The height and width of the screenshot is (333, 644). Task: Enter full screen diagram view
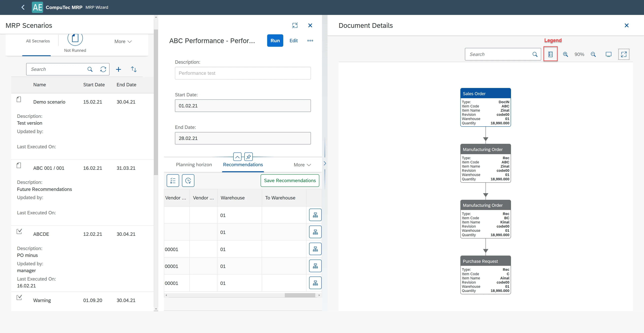(624, 54)
